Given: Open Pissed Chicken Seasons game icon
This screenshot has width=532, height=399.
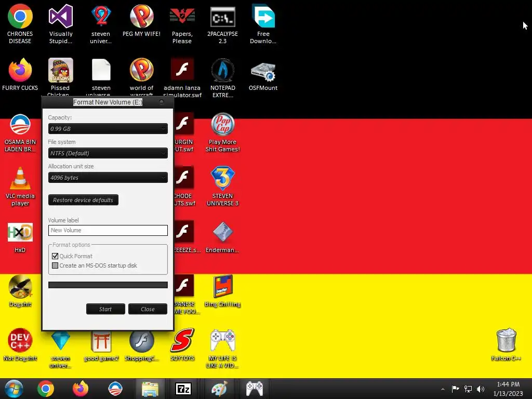Looking at the screenshot, I should click(x=61, y=77).
